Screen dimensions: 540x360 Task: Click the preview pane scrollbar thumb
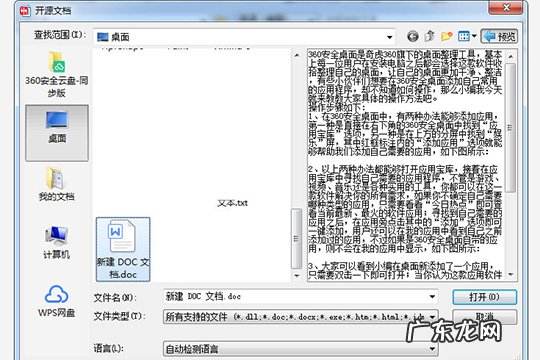click(x=511, y=127)
